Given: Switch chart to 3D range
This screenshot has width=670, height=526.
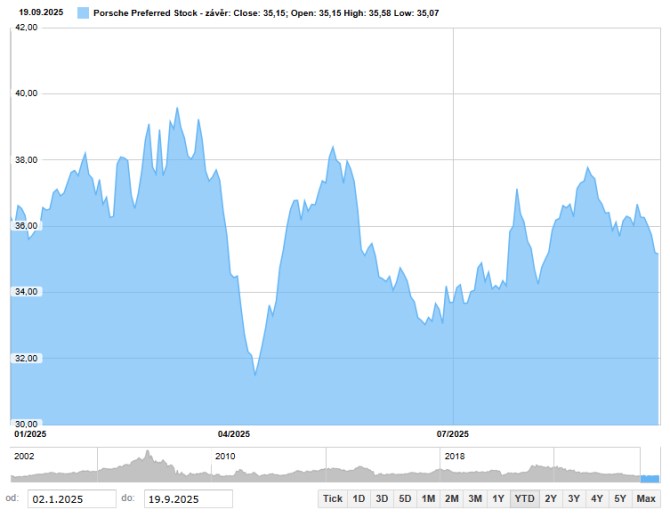Looking at the screenshot, I should (382, 499).
